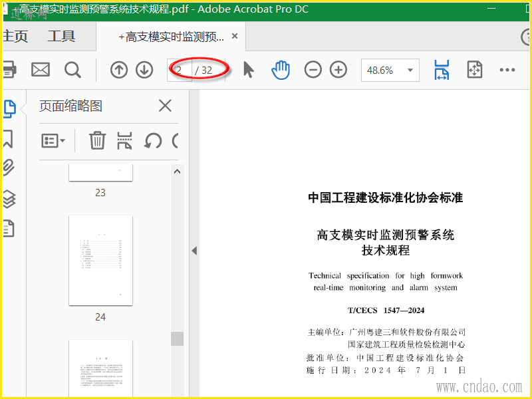Click the line 'real-time monitoring and alarm system'
Screen dimensions: 532x399
pos(386,288)
